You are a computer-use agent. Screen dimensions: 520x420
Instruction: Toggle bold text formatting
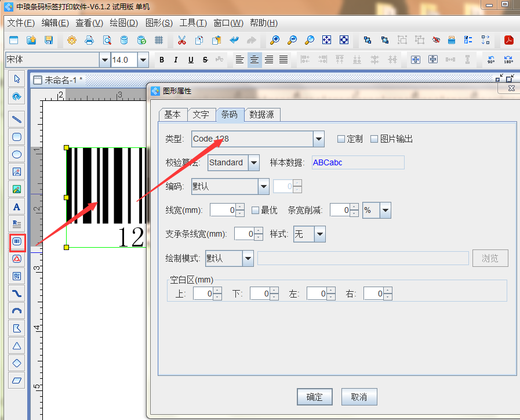pyautogui.click(x=162, y=60)
